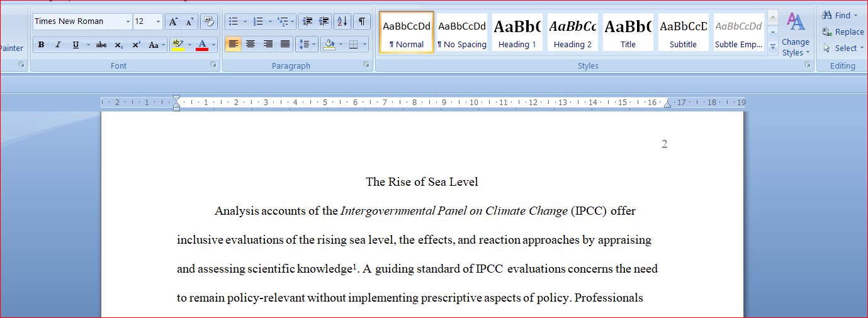The height and width of the screenshot is (318, 868).
Task: Click the page number 2 in the header
Action: 665,144
